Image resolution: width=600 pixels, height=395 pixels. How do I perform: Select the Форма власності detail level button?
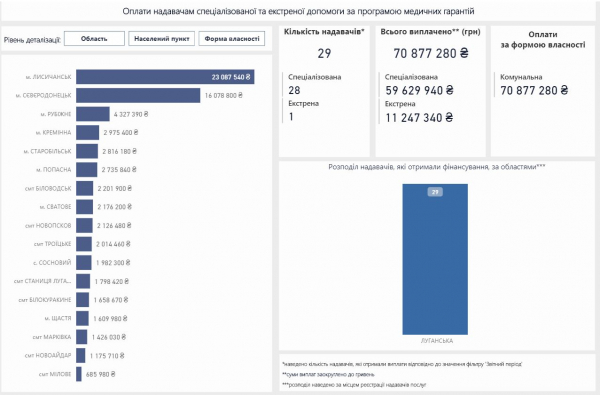pyautogui.click(x=232, y=39)
